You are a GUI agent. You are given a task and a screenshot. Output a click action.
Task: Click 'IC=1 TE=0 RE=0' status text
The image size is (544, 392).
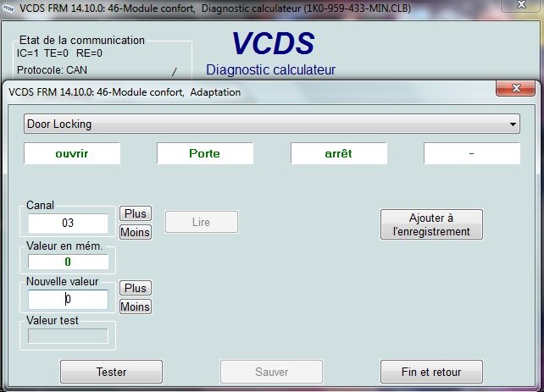coord(59,53)
